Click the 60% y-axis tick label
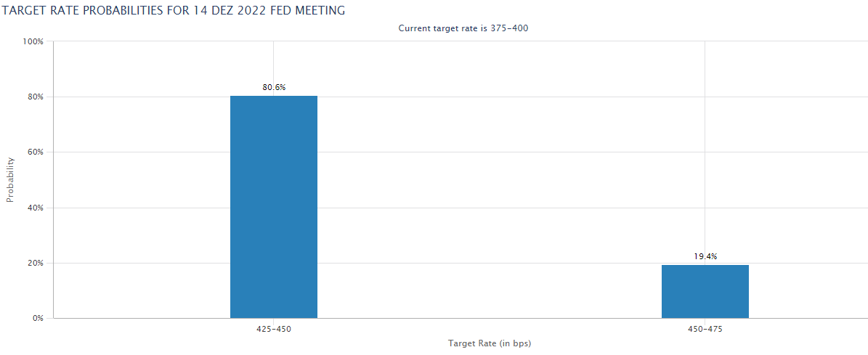The width and height of the screenshot is (868, 355). (x=36, y=152)
